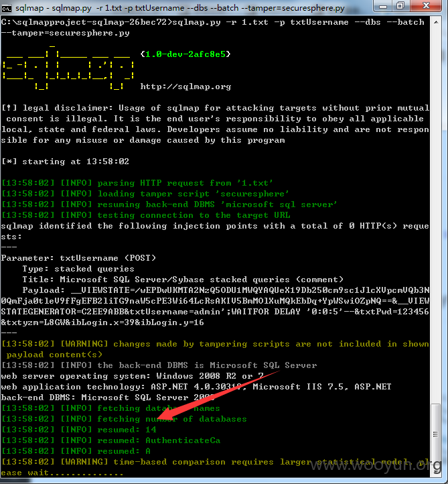Restore down the sqlmap console window

[400, 6]
